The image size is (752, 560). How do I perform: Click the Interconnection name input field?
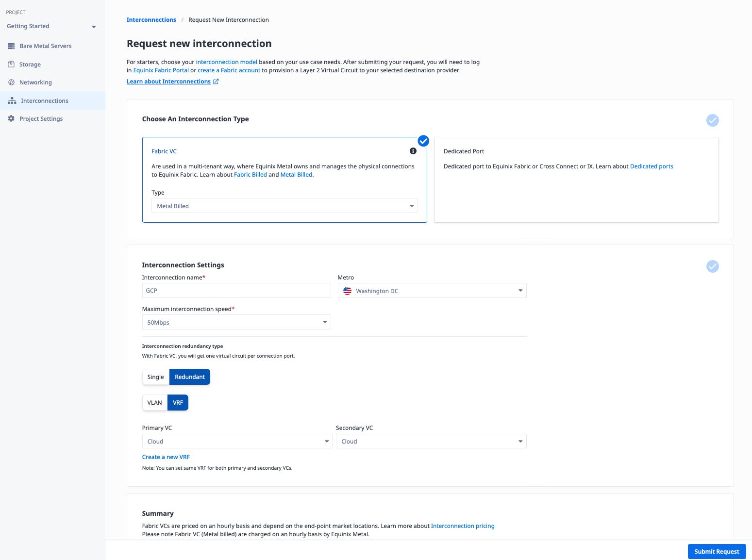pos(236,290)
